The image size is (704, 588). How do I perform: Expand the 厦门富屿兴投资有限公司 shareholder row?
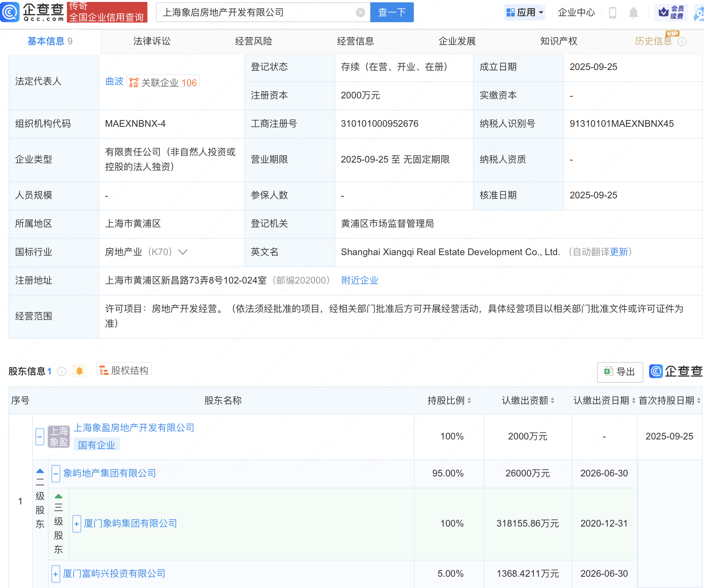click(56, 574)
